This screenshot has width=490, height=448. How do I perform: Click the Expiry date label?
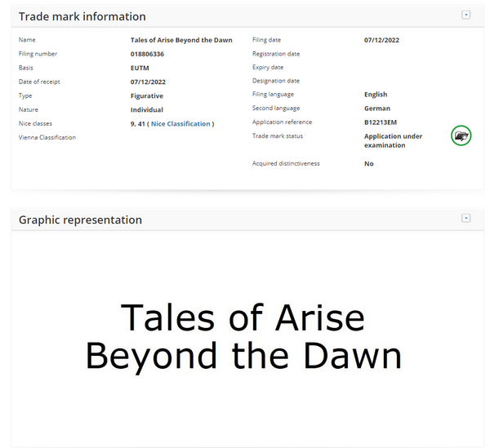coord(268,67)
